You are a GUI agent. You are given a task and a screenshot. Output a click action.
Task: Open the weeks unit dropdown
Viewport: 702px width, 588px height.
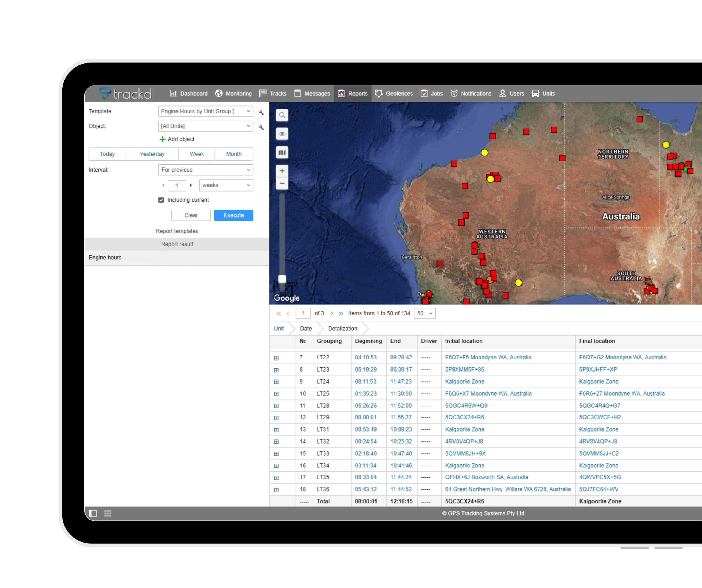(226, 185)
